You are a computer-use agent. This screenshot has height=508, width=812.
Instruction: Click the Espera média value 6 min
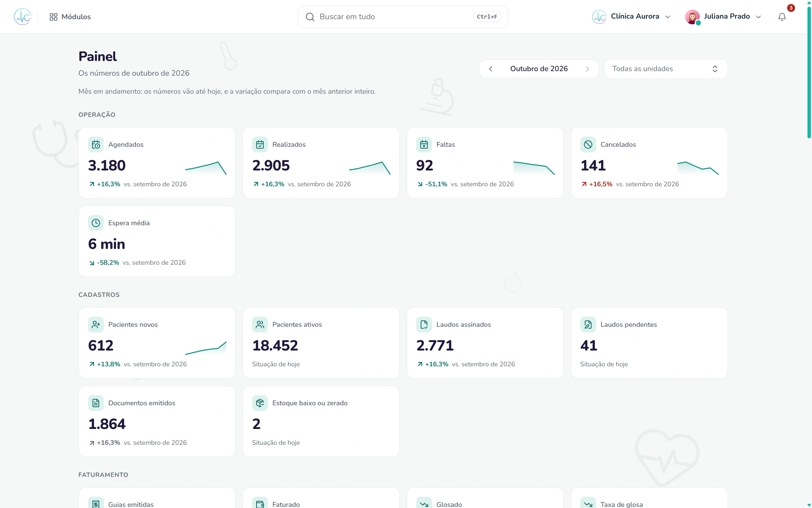point(106,244)
